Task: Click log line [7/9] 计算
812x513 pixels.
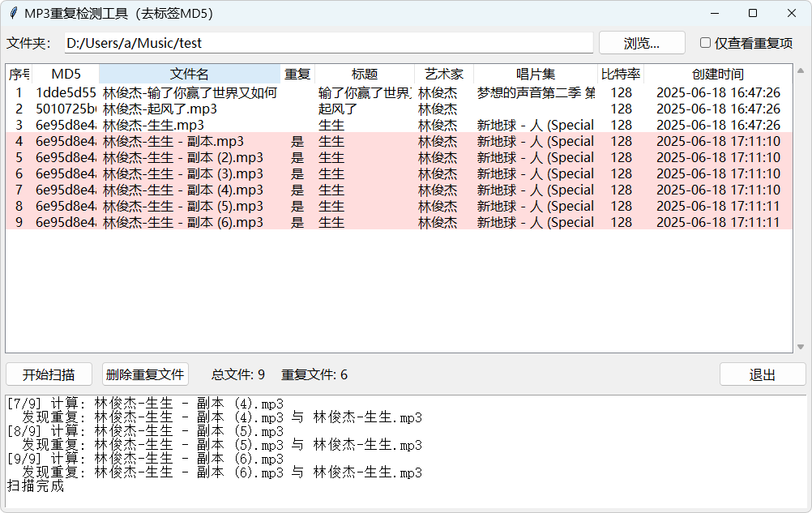Action: click(x=146, y=404)
